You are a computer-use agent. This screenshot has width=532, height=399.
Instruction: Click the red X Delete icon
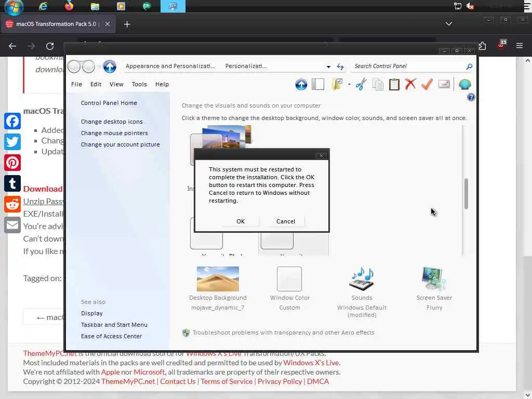tap(410, 84)
